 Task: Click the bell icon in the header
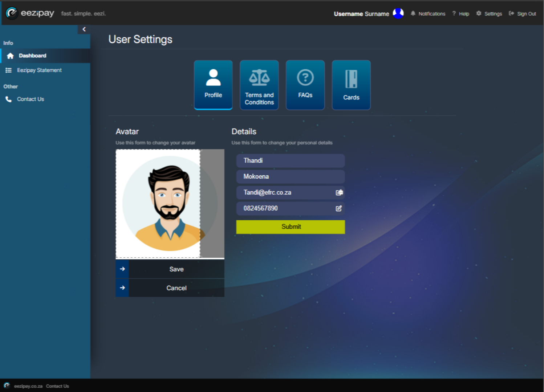tap(413, 13)
